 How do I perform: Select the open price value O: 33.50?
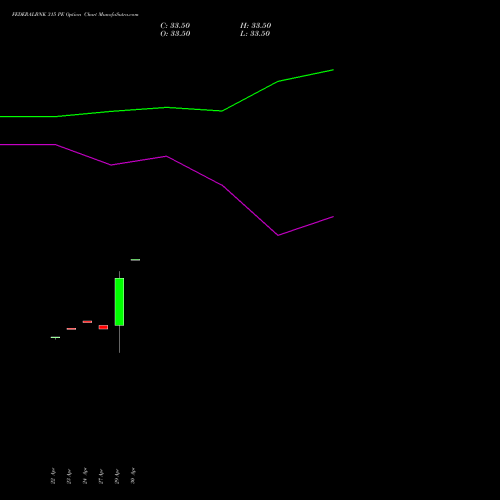[175, 33]
